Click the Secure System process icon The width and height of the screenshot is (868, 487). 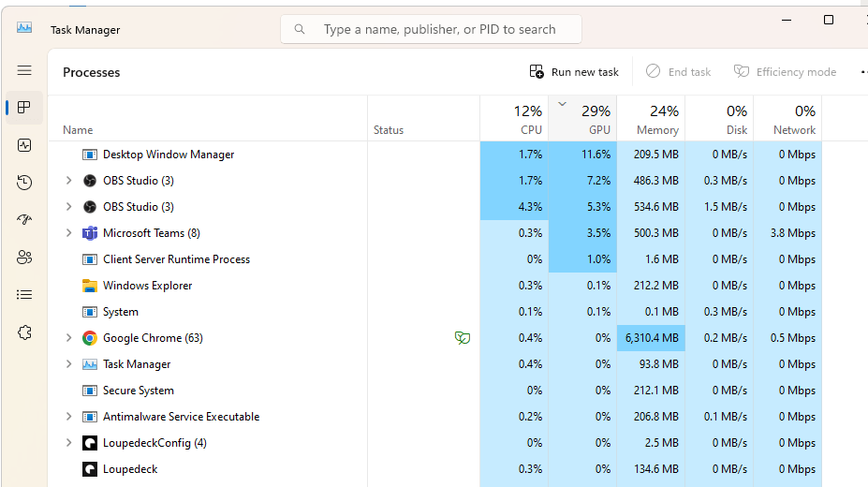90,391
